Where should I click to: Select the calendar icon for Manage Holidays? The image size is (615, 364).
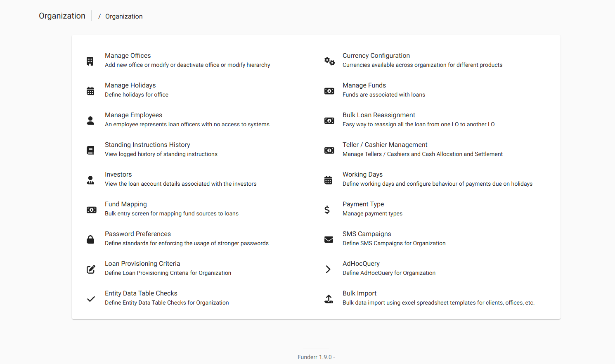pyautogui.click(x=90, y=91)
